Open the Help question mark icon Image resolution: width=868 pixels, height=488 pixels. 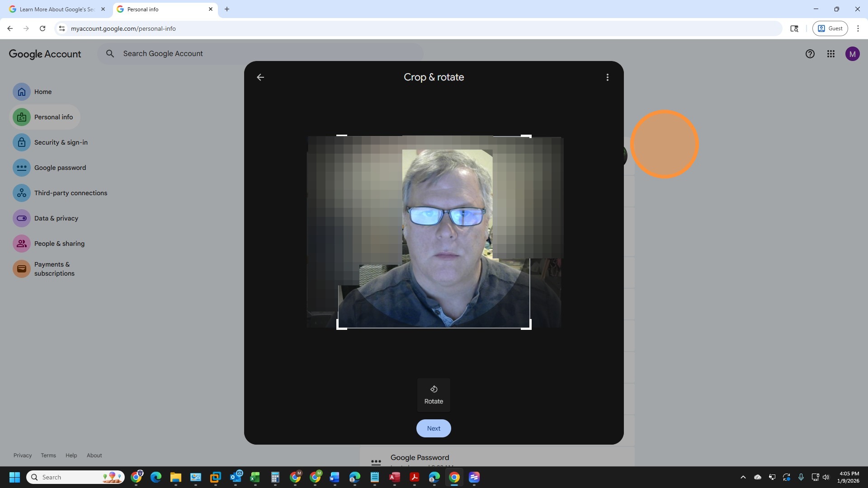[x=810, y=54]
